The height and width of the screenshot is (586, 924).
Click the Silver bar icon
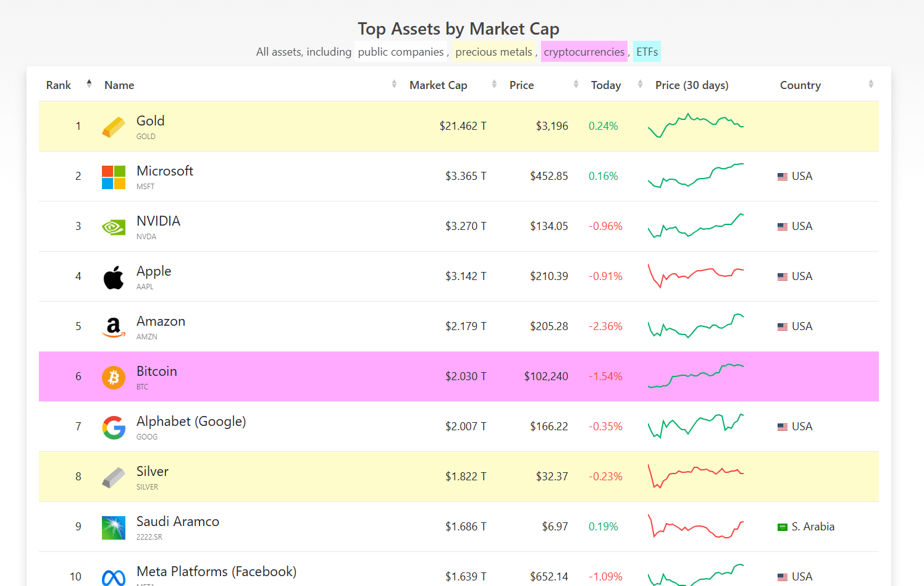coord(114,478)
